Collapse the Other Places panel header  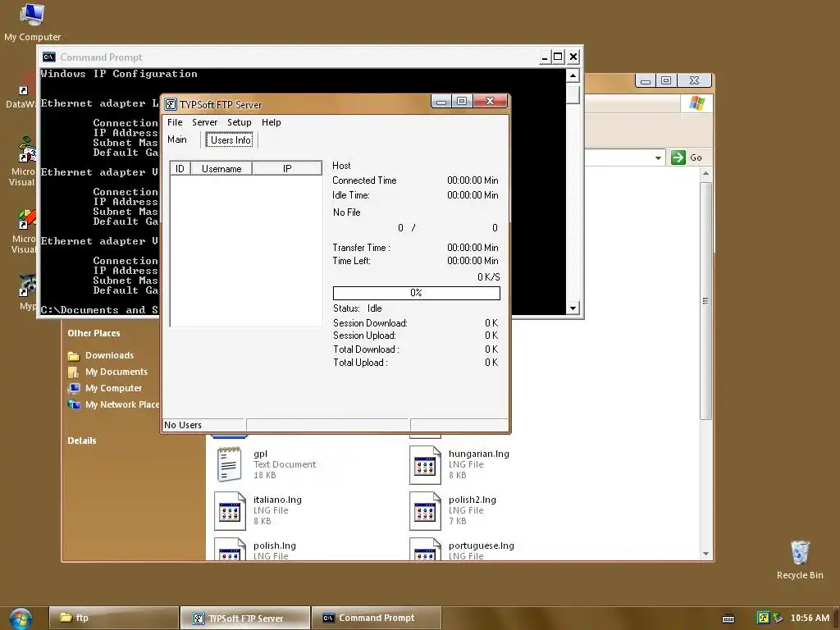[94, 333]
